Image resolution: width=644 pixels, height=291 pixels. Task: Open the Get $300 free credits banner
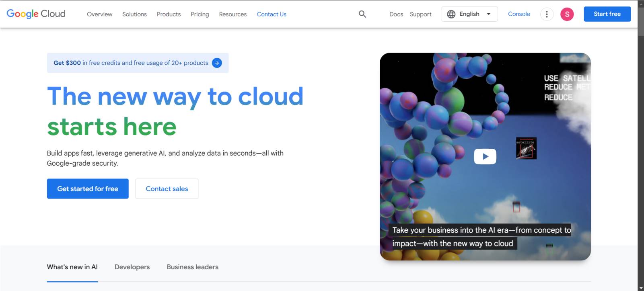[138, 63]
